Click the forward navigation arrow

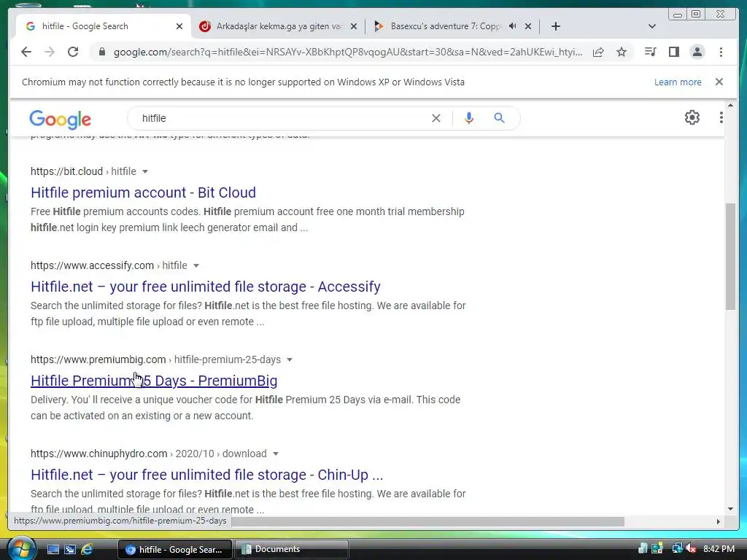(50, 52)
